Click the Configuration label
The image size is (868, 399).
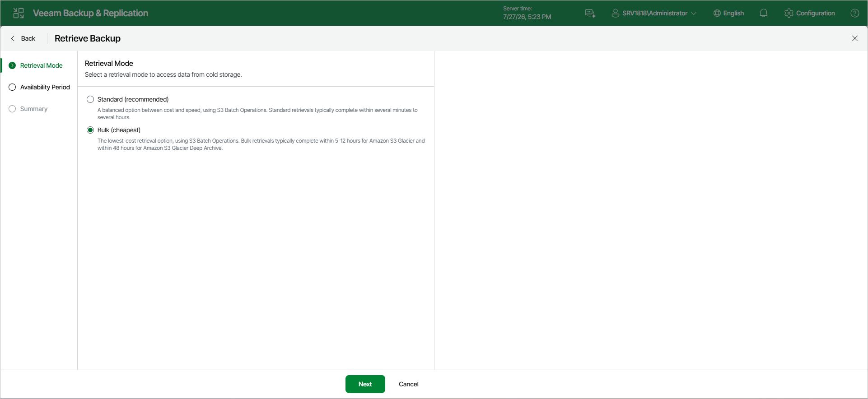coord(816,13)
